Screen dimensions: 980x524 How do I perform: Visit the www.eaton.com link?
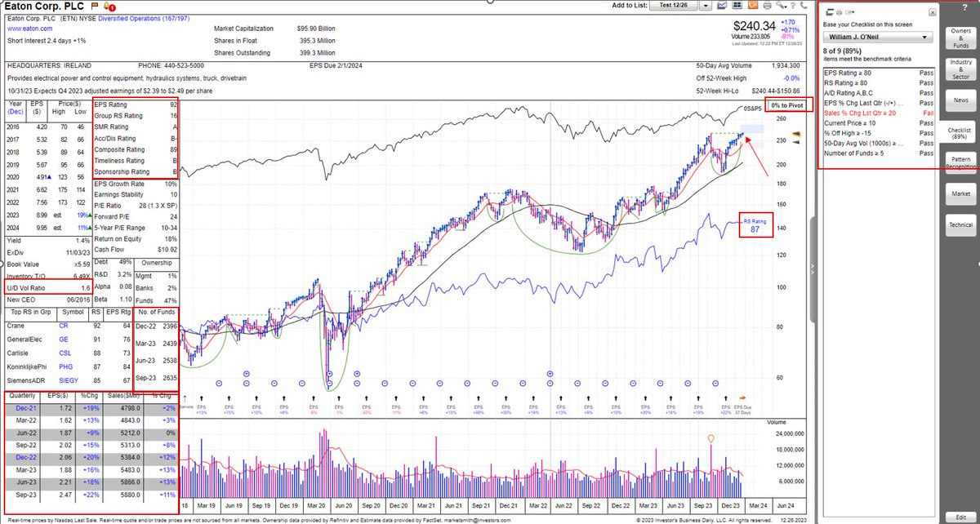coord(29,29)
